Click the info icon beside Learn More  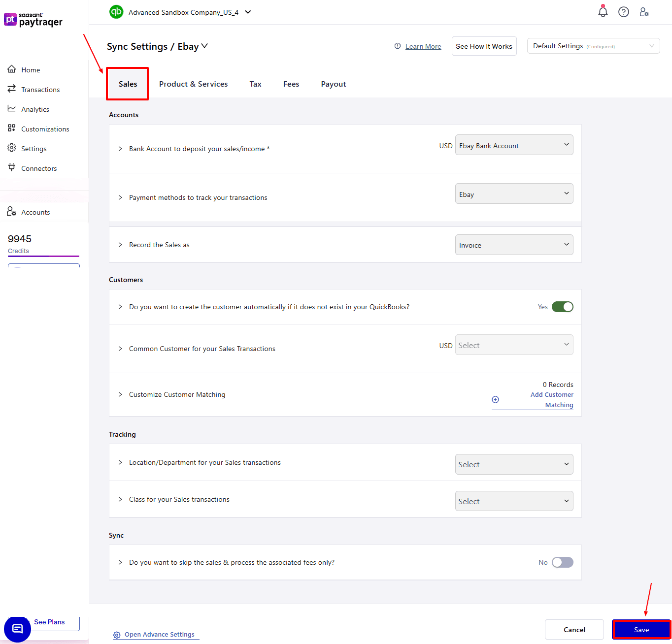click(398, 46)
